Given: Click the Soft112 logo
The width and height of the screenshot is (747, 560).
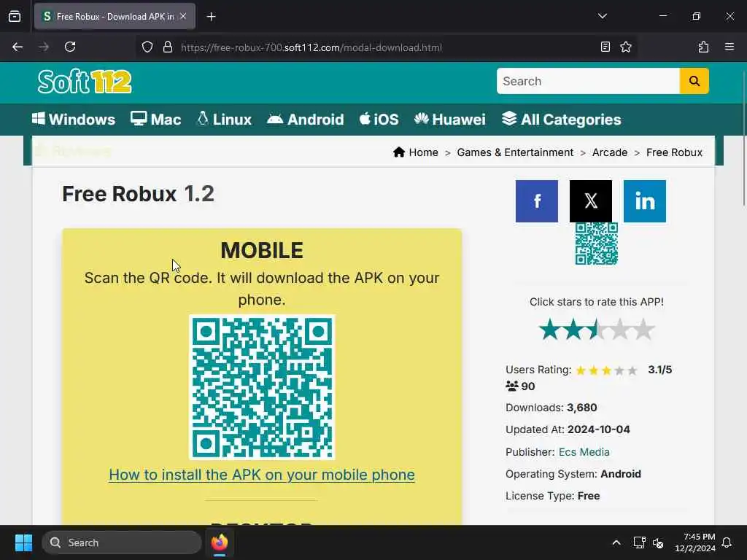Looking at the screenshot, I should pos(85,82).
